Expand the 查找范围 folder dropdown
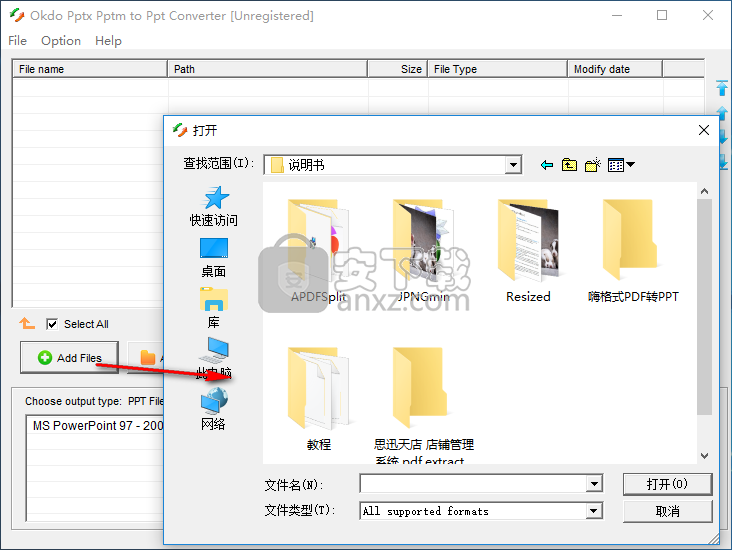 [x=513, y=165]
